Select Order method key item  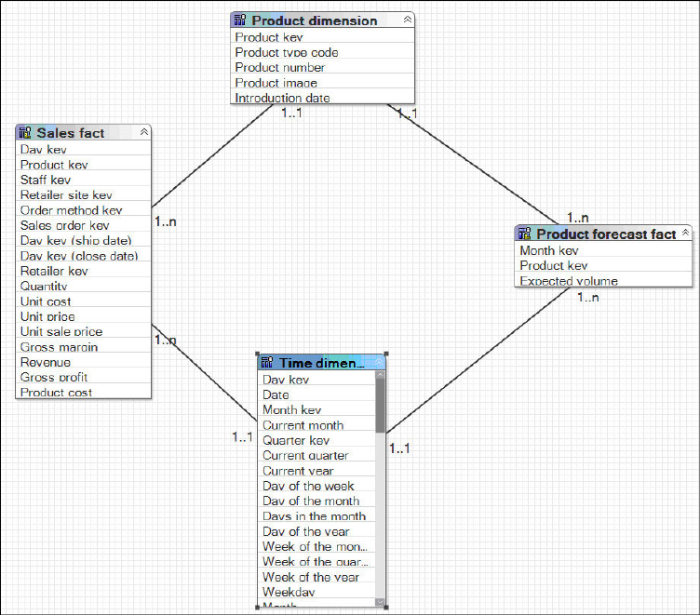pos(84,210)
